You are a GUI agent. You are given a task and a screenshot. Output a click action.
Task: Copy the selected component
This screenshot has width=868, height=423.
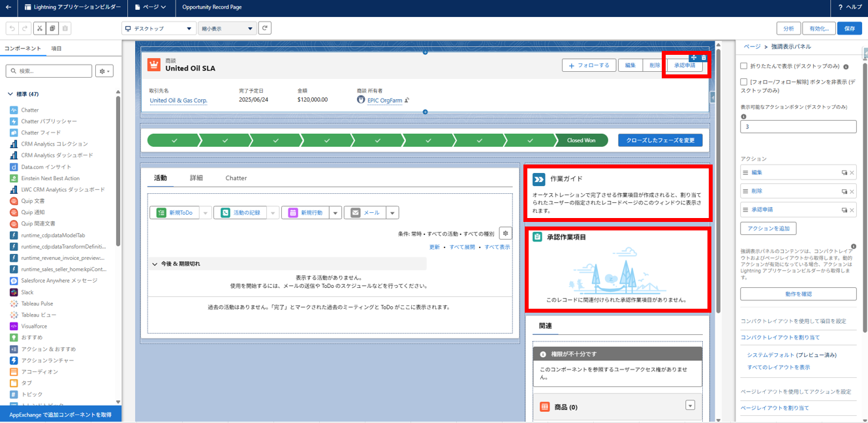[52, 29]
